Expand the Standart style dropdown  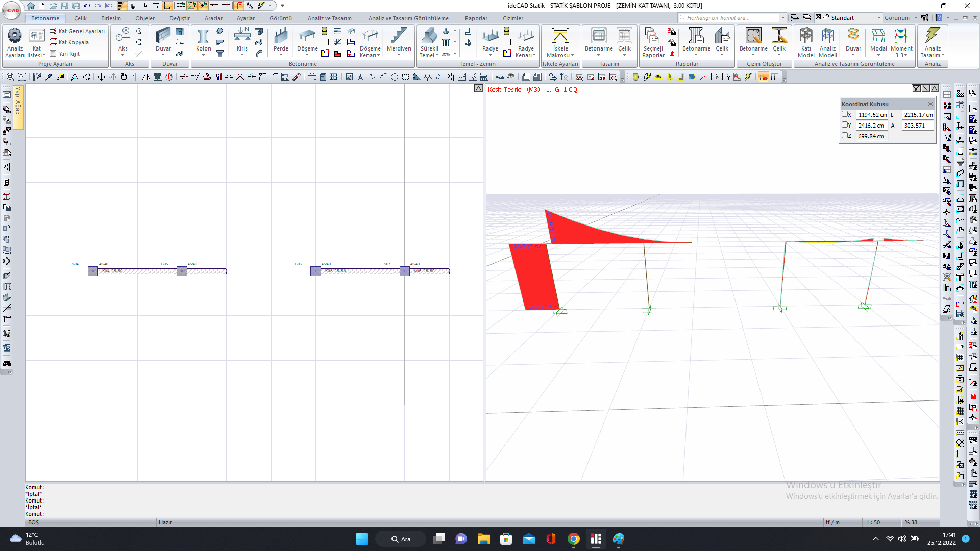click(879, 18)
